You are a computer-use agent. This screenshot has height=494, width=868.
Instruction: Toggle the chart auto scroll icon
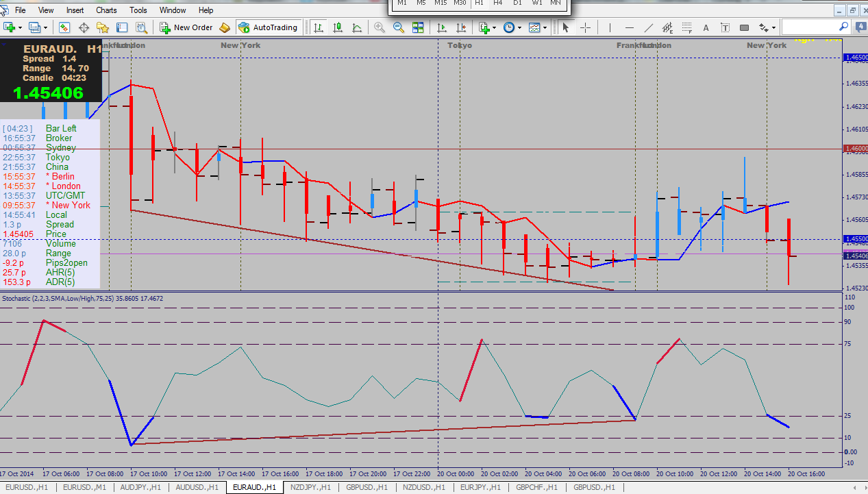point(442,27)
